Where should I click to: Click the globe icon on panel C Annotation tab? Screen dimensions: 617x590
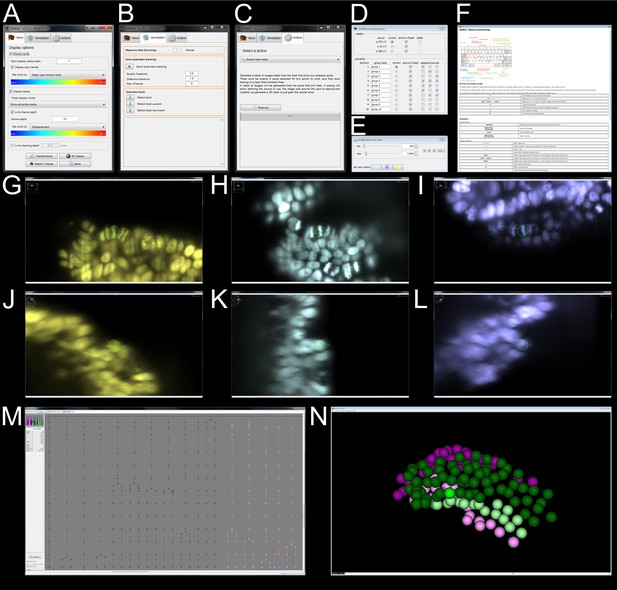262,38
